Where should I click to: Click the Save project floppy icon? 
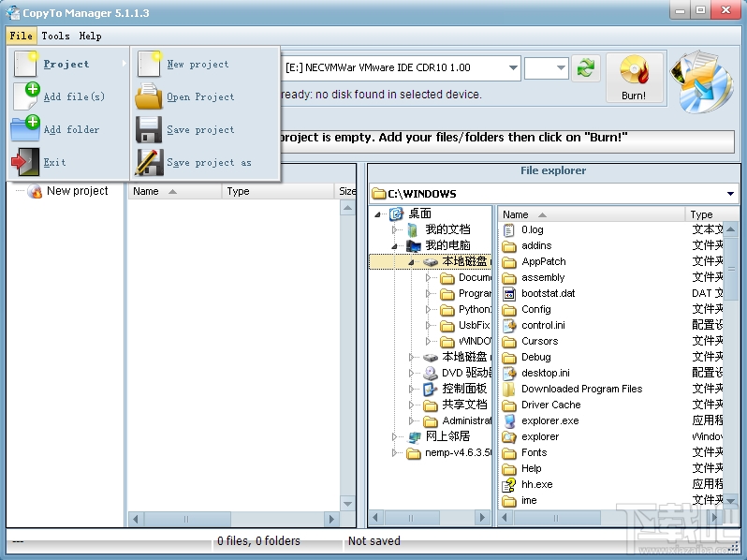[149, 129]
